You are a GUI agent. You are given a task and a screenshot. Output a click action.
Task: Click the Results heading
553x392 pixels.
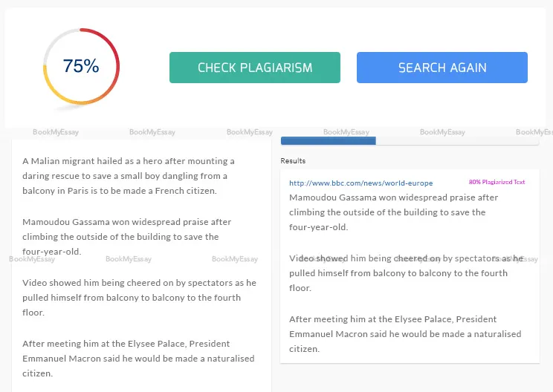tap(293, 160)
